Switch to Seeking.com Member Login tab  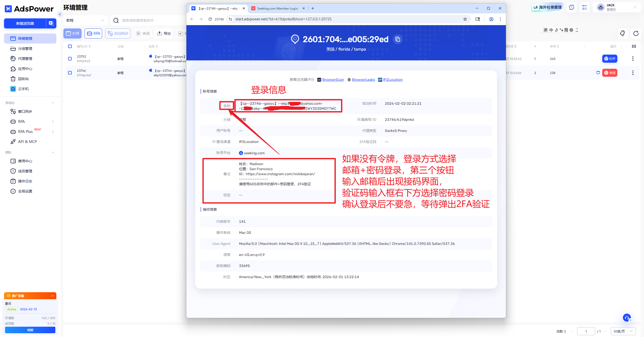pyautogui.click(x=277, y=8)
